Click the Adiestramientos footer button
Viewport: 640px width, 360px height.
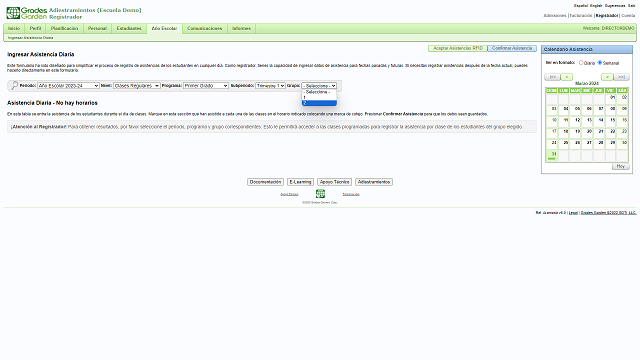pos(374,182)
